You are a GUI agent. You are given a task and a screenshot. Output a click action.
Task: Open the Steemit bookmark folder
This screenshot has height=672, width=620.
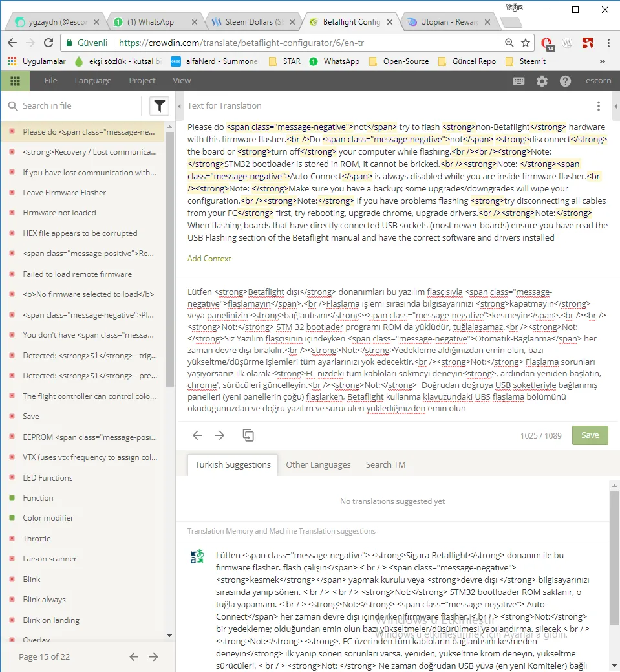coord(526,61)
